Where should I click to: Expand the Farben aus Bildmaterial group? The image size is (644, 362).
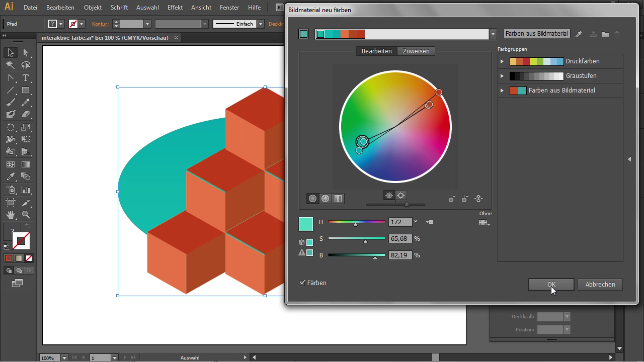click(x=502, y=90)
